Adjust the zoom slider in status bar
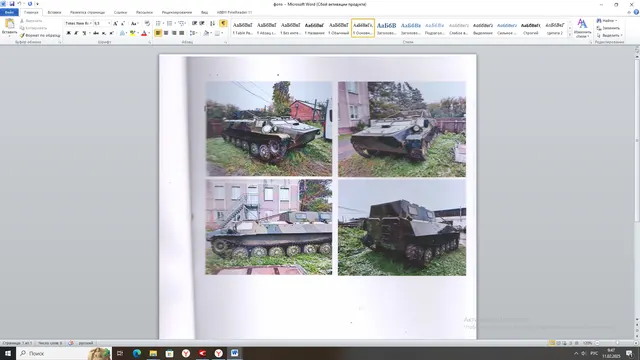Image resolution: width=640 pixels, height=360 pixels. 617,343
